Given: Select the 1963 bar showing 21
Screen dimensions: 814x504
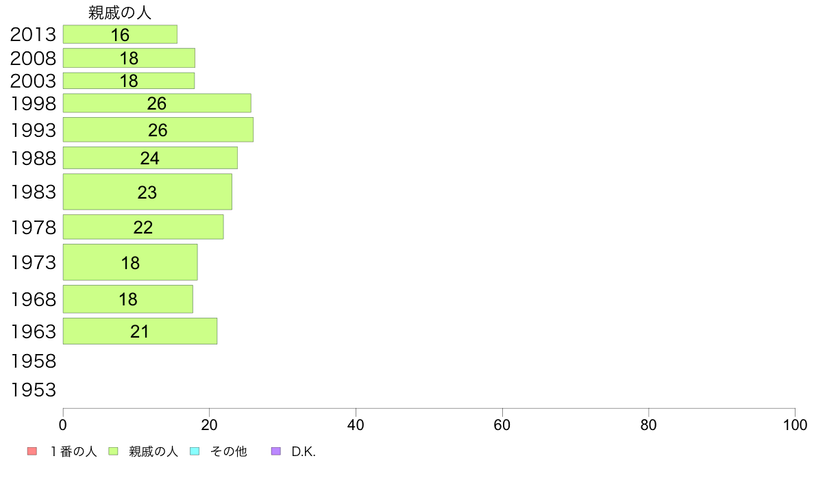Looking at the screenshot, I should (x=140, y=331).
